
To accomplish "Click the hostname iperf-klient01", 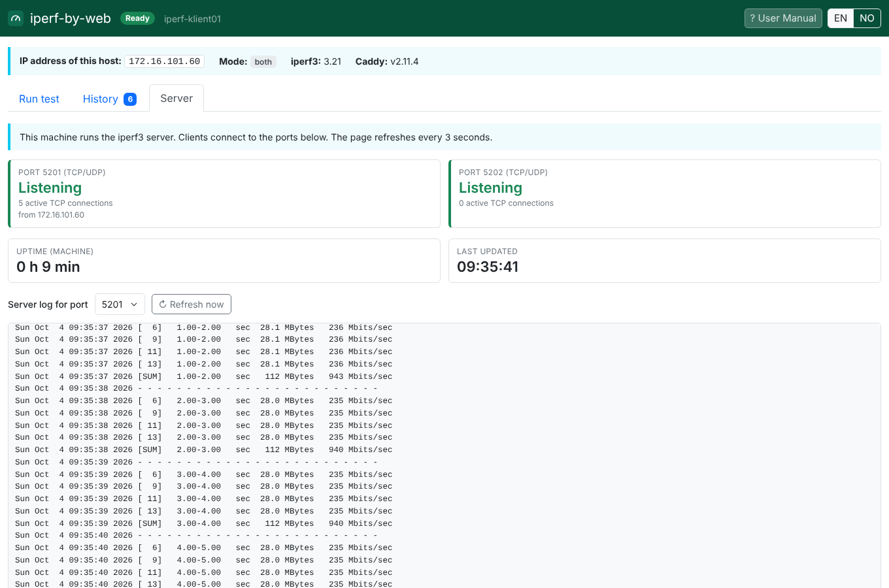I will pyautogui.click(x=192, y=19).
